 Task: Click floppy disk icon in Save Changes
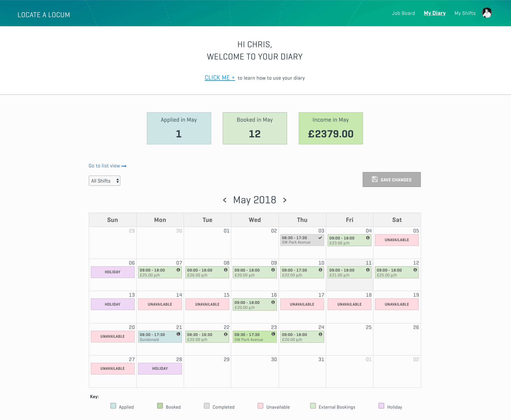375,179
